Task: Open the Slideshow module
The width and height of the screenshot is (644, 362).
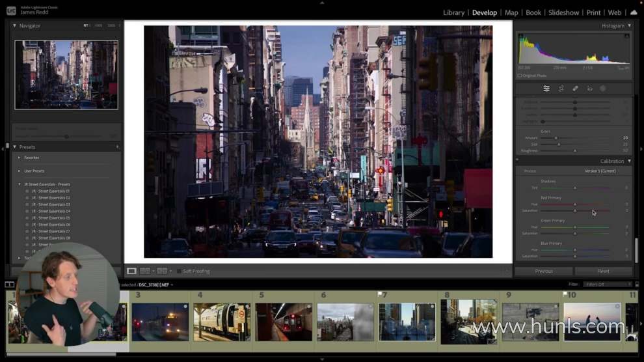Action: click(563, 12)
